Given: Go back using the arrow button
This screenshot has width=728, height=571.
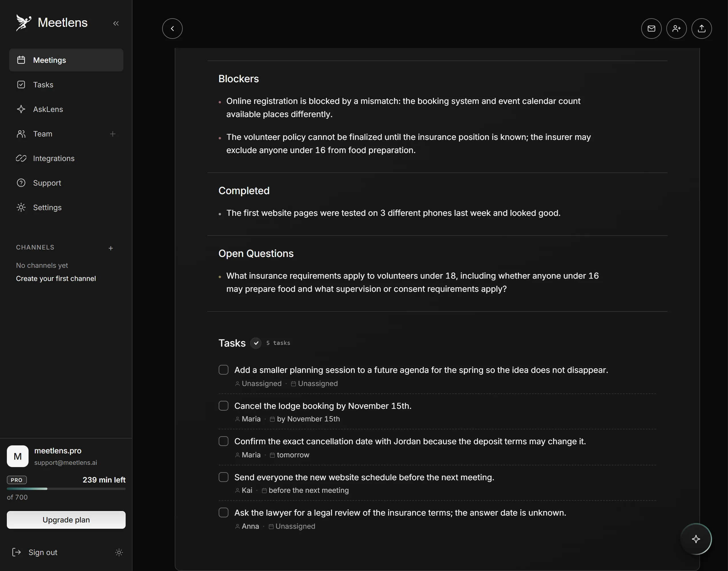Looking at the screenshot, I should point(172,29).
